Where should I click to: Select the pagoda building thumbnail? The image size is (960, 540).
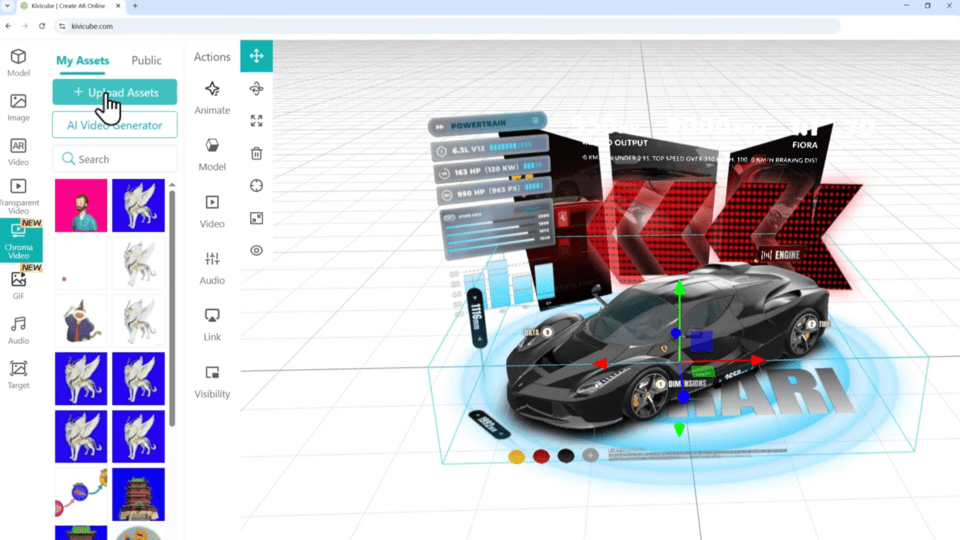pyautogui.click(x=138, y=494)
